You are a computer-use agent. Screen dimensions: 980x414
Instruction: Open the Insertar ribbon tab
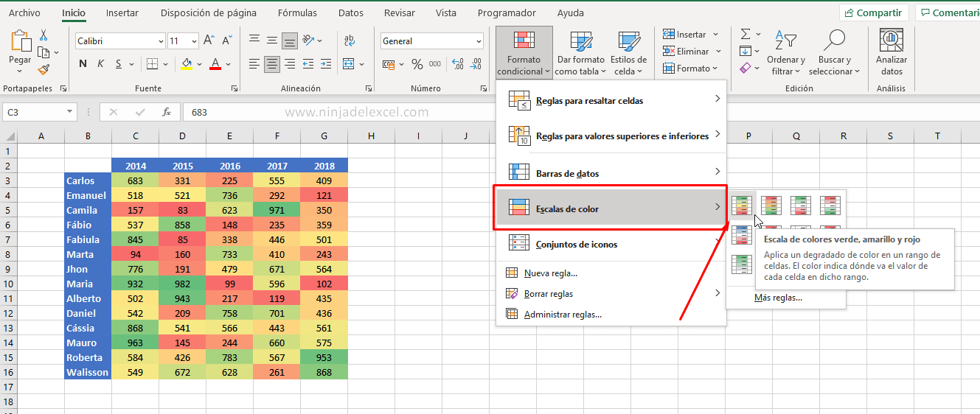point(122,13)
